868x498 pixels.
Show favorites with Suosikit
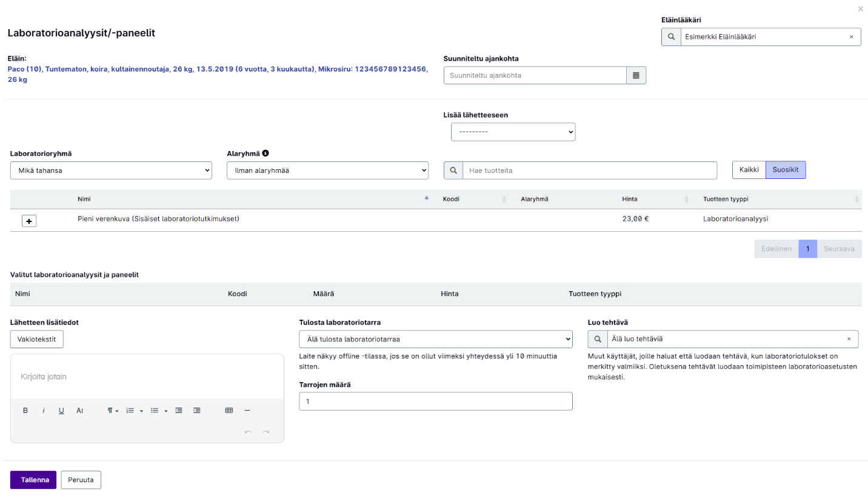tap(786, 170)
